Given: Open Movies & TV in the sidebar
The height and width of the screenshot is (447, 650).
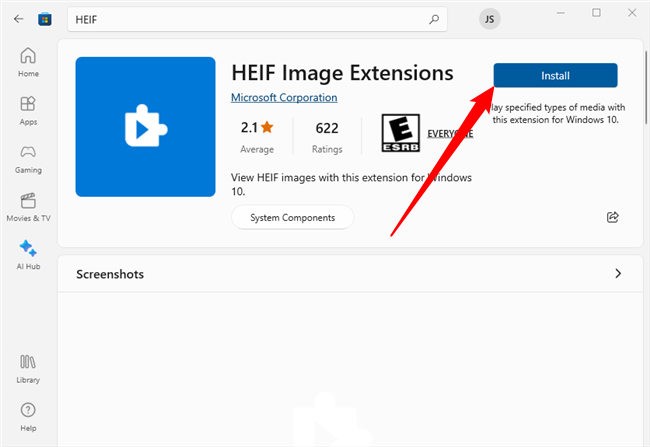Looking at the screenshot, I should (28, 207).
